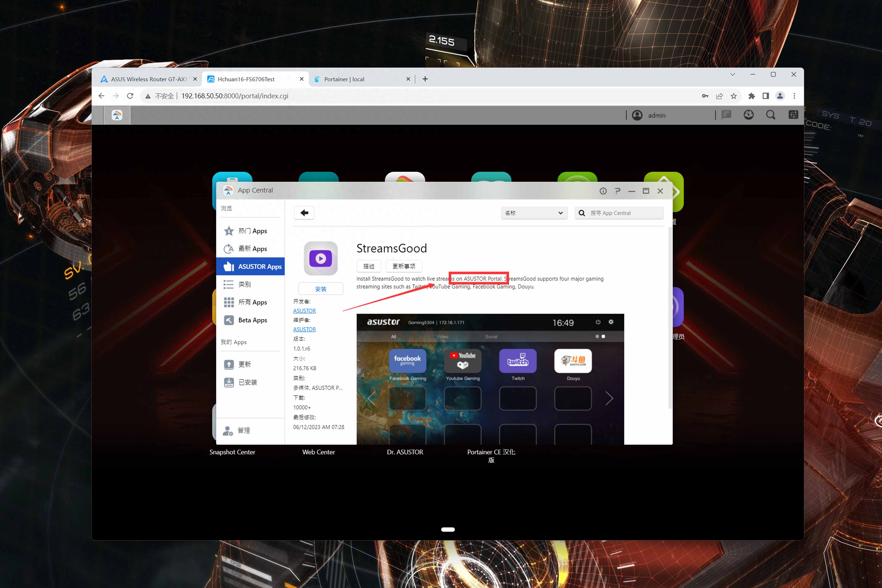Screen dimensions: 882x588
Task: Click the share page icon in address bar
Action: point(719,96)
